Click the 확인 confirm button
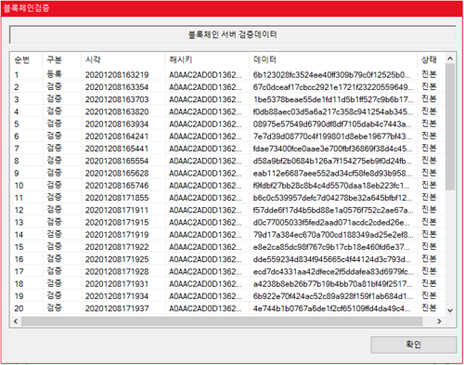464x365 pixels. tap(413, 344)
